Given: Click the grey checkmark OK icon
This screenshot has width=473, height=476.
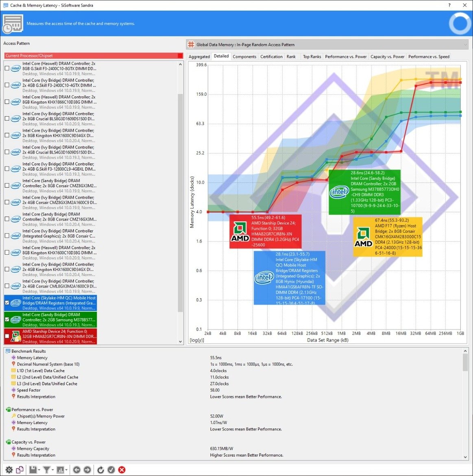Looking at the screenshot, I should pyautogui.click(x=111, y=469).
